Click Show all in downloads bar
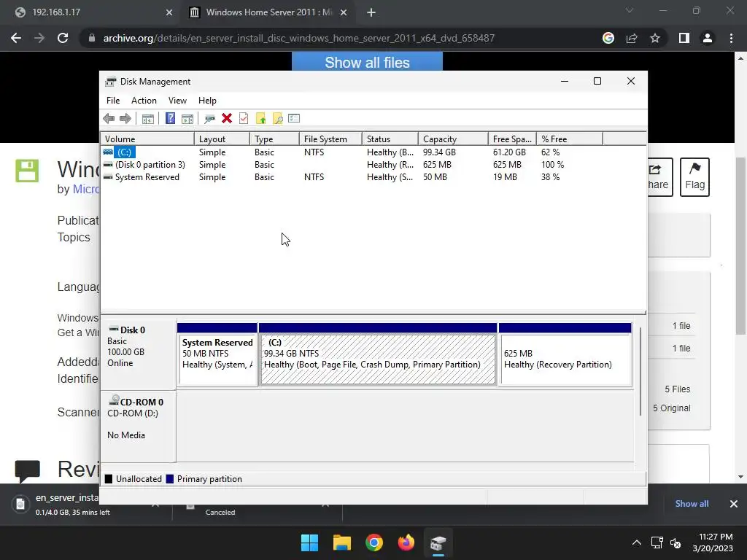Image resolution: width=747 pixels, height=560 pixels. coord(692,504)
